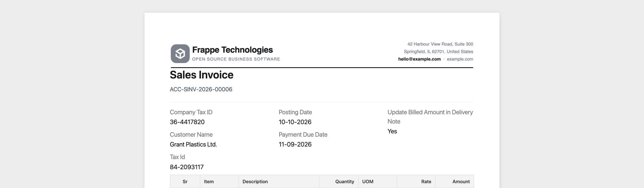Click the hello@example.com email address

419,59
